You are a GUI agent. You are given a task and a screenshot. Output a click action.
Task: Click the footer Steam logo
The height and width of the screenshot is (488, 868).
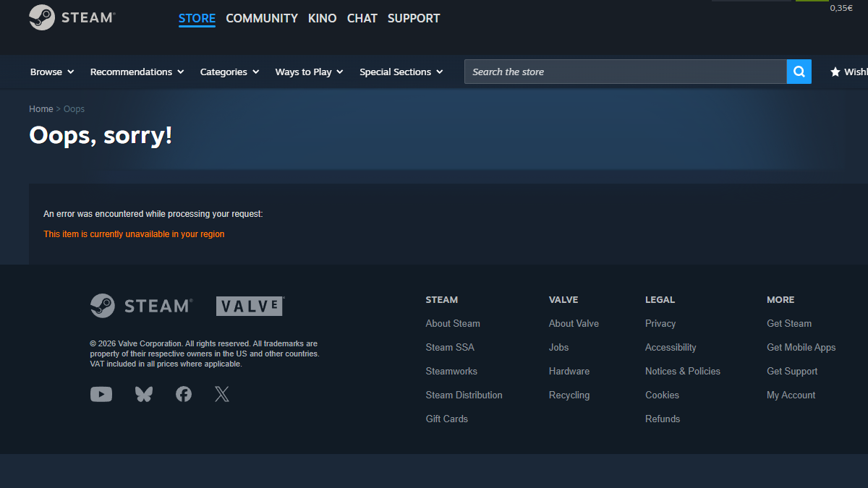click(142, 306)
